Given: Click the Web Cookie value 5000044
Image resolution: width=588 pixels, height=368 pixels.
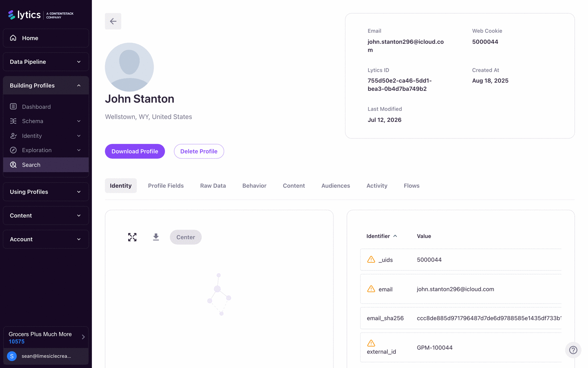Looking at the screenshot, I should 485,42.
